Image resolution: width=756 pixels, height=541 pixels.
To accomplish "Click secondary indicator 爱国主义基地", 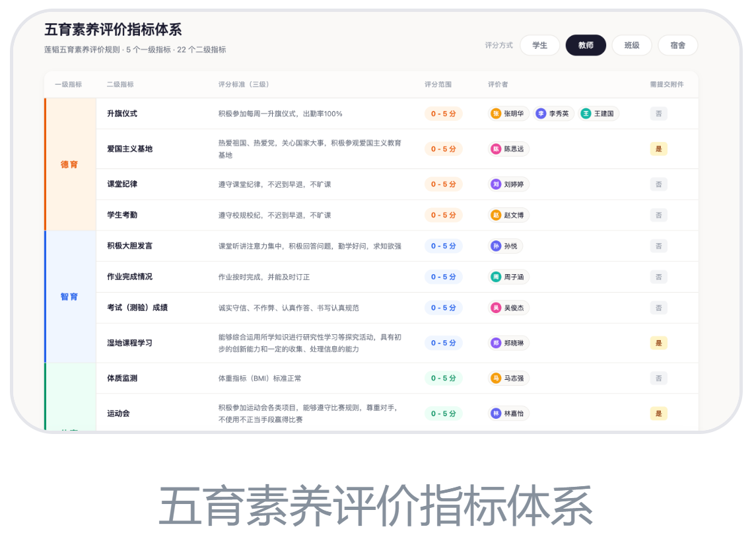I will tap(129, 149).
